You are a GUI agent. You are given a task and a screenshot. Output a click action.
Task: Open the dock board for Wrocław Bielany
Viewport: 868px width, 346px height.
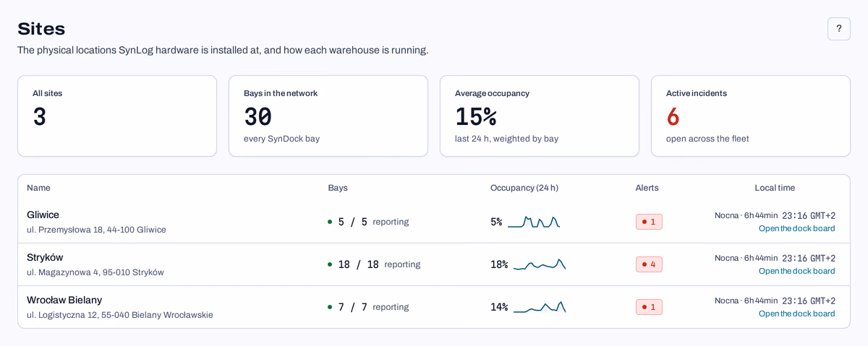tap(796, 313)
